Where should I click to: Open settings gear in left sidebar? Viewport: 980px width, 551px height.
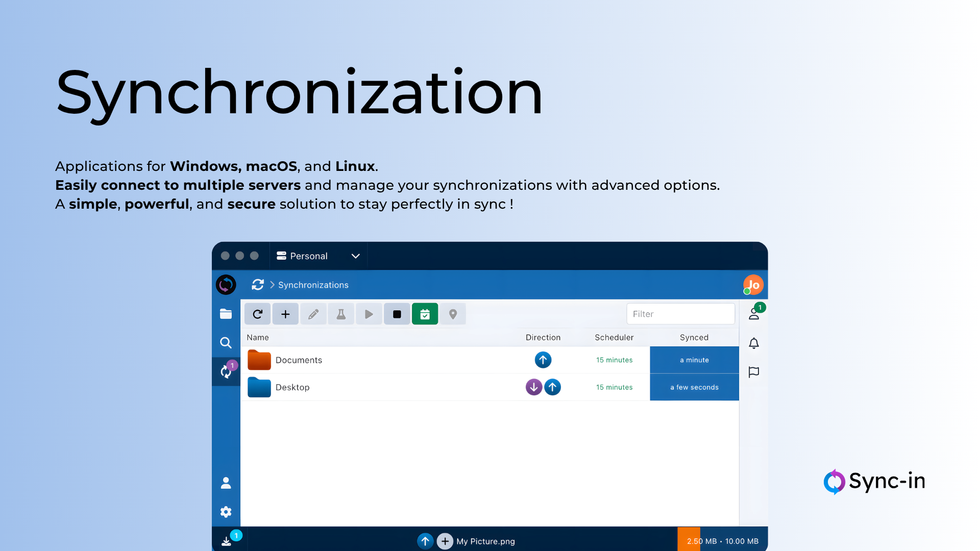pos(226,512)
